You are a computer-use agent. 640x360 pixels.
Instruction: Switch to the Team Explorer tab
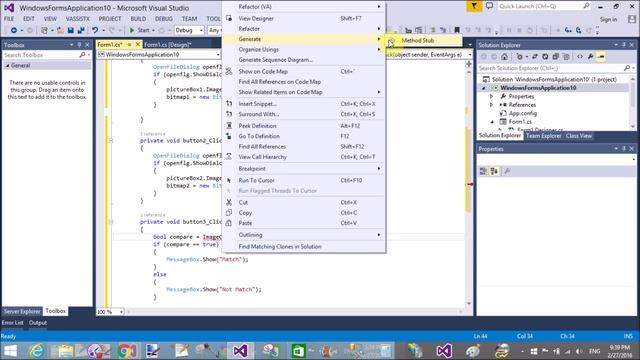click(x=543, y=136)
